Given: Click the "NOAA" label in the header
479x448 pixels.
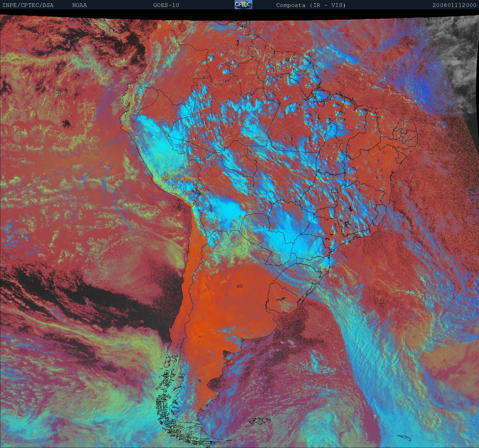Looking at the screenshot, I should click(x=79, y=5).
